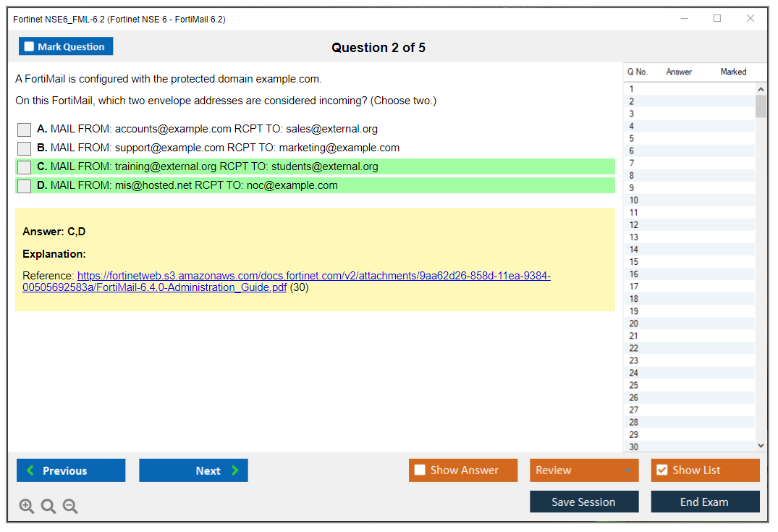Select question 15 in the list
778x532 pixels.
click(x=634, y=262)
